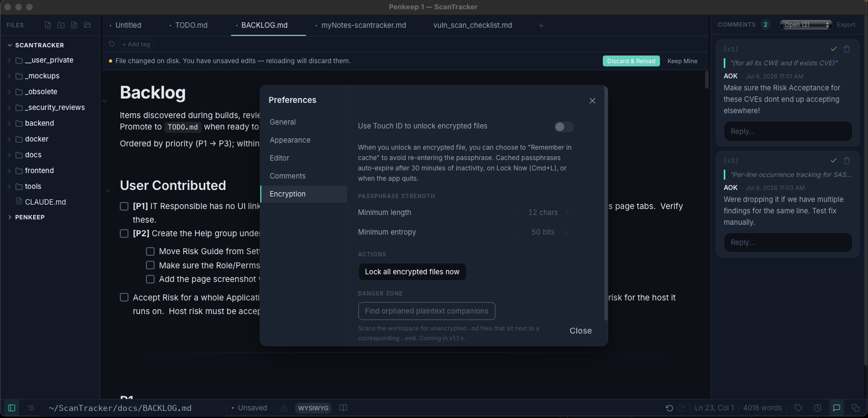Viewport: 868px width, 418px height.
Task: Click the undo icon in status bar
Action: click(669, 408)
